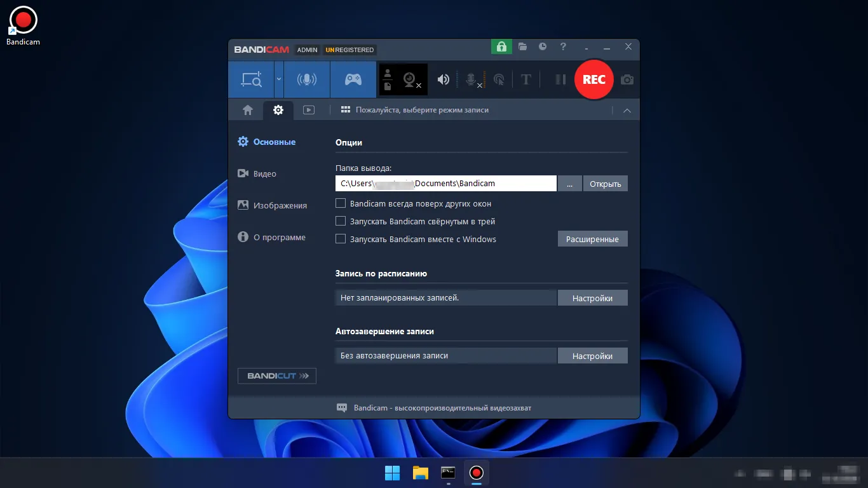Click the output folder path field
The height and width of the screenshot is (488, 868).
446,184
